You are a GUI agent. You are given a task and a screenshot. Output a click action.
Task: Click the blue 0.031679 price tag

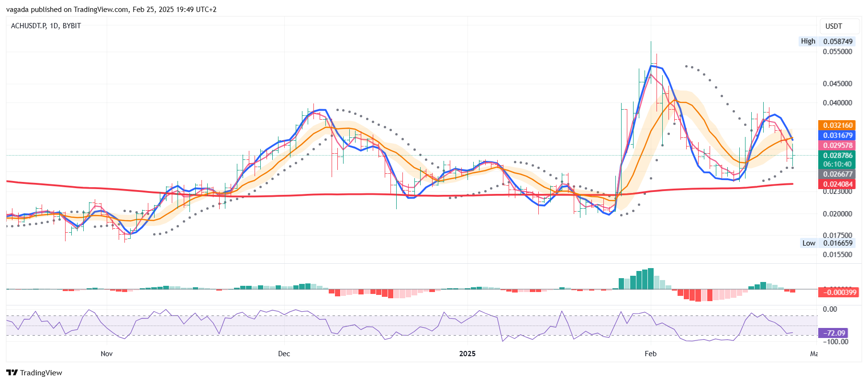(x=837, y=135)
